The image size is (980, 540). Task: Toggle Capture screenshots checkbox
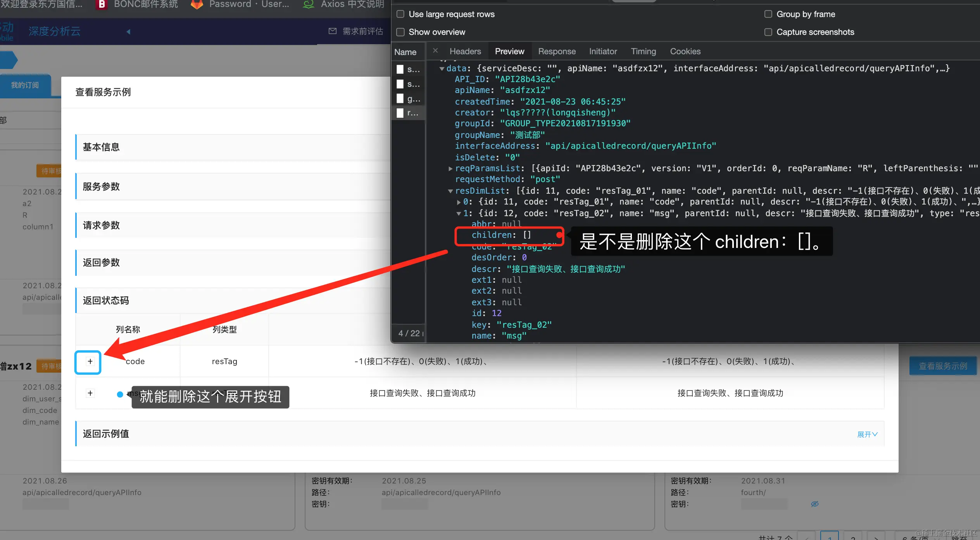pos(768,32)
